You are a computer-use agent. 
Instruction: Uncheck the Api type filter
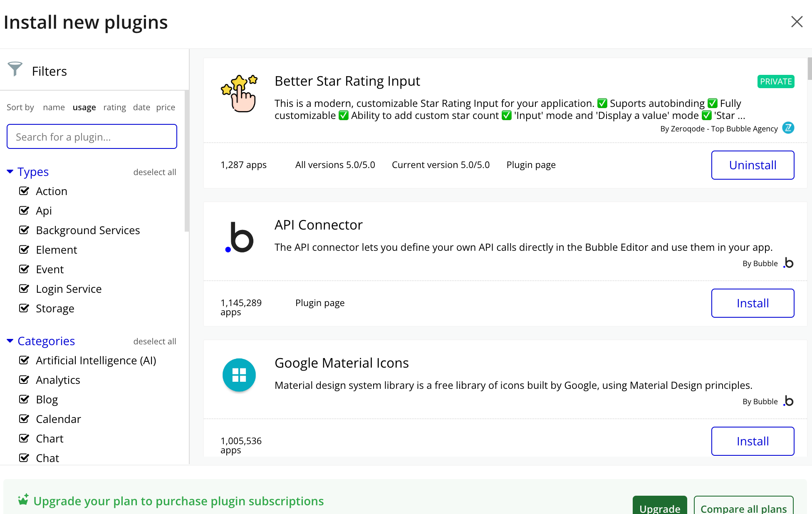pos(24,210)
